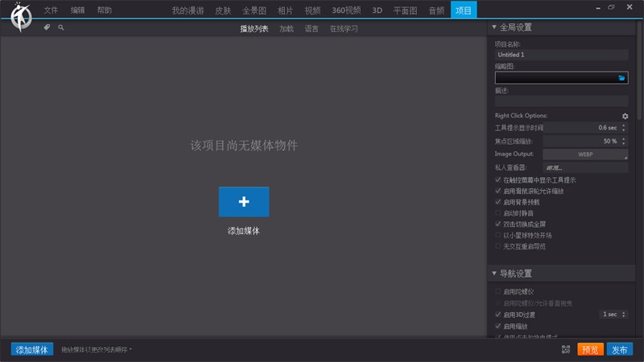Switch to 全景图 tab
Screen dimensions: 644x362
click(x=254, y=10)
